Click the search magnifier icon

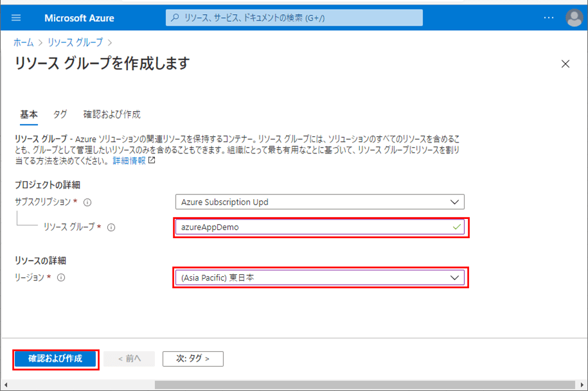pos(175,18)
